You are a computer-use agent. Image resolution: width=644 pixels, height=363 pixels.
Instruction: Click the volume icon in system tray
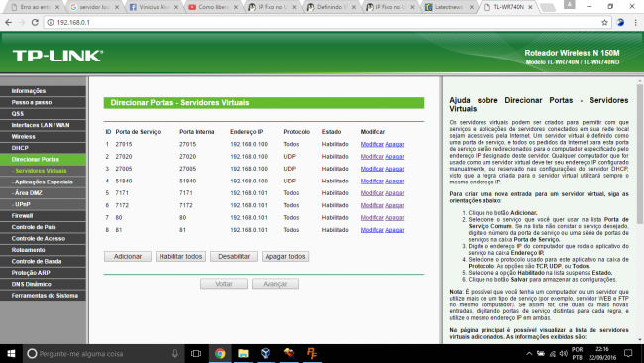[563, 353]
